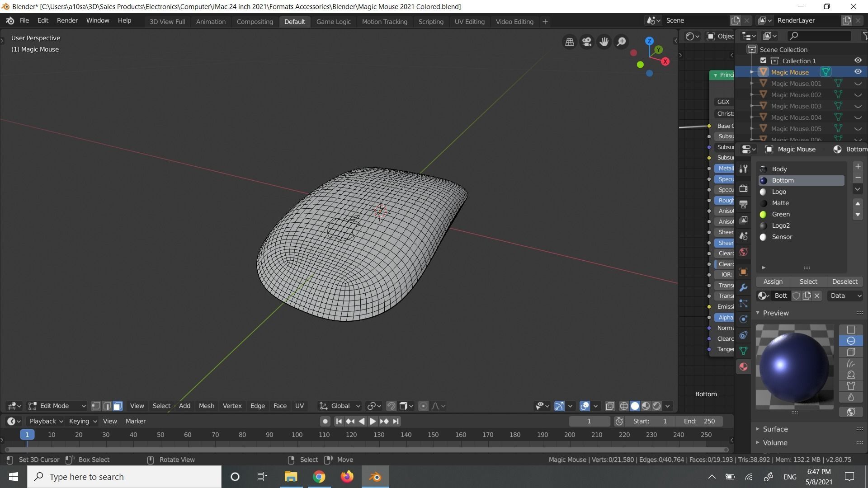This screenshot has width=868, height=488.
Task: Toggle camera view icon in viewport
Action: (x=587, y=42)
